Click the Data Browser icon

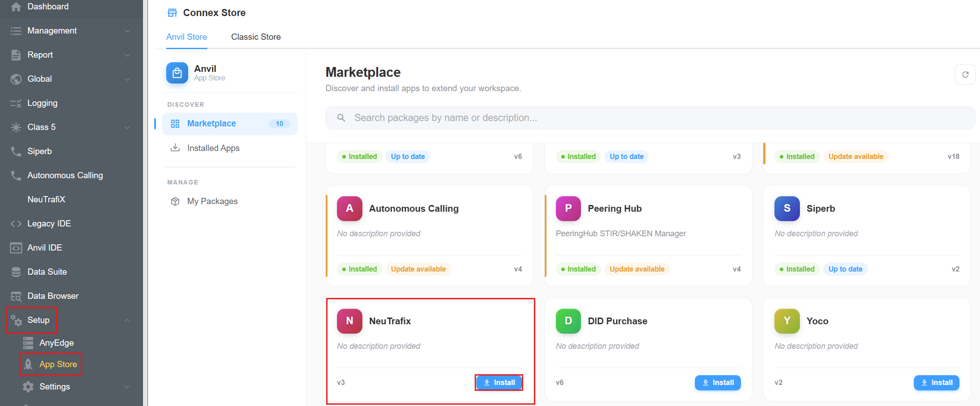(16, 296)
